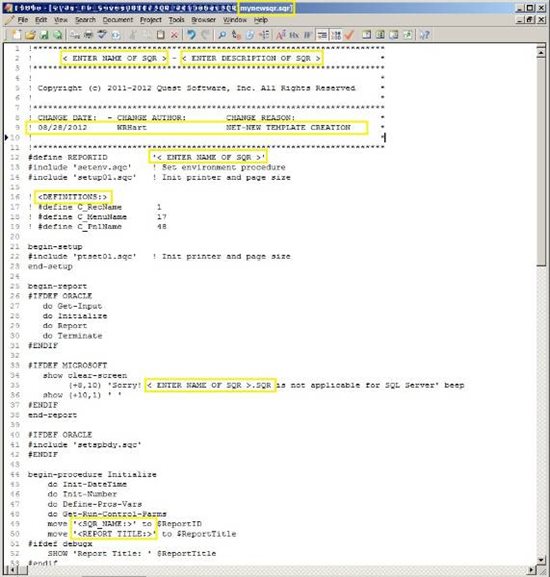Save the file with the floppy disk icon
This screenshot has width=550, height=577.
click(44, 35)
